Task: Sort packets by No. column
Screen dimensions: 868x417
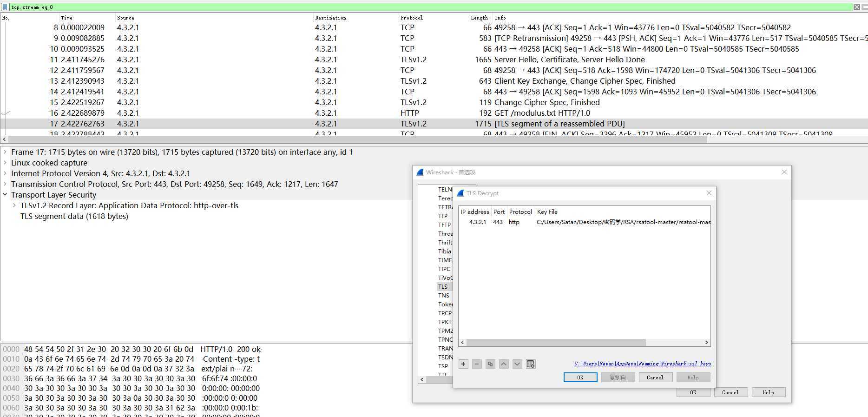Action: pos(6,18)
